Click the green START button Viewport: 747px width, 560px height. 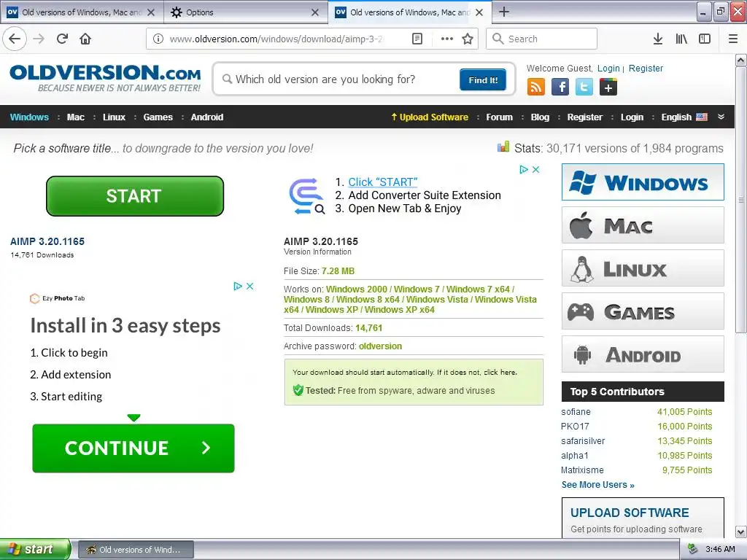coord(135,195)
